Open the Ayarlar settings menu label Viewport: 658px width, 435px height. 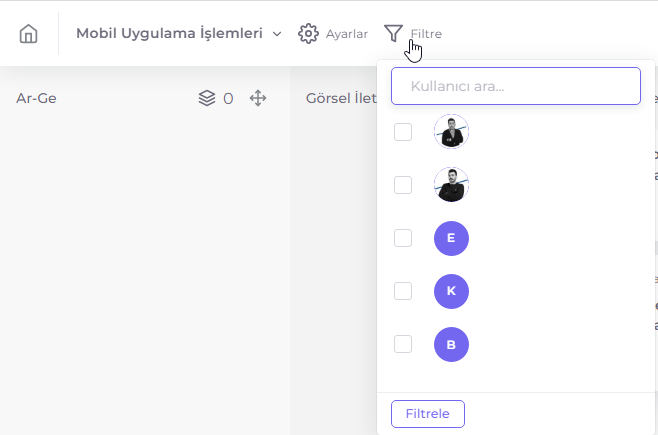tap(347, 34)
